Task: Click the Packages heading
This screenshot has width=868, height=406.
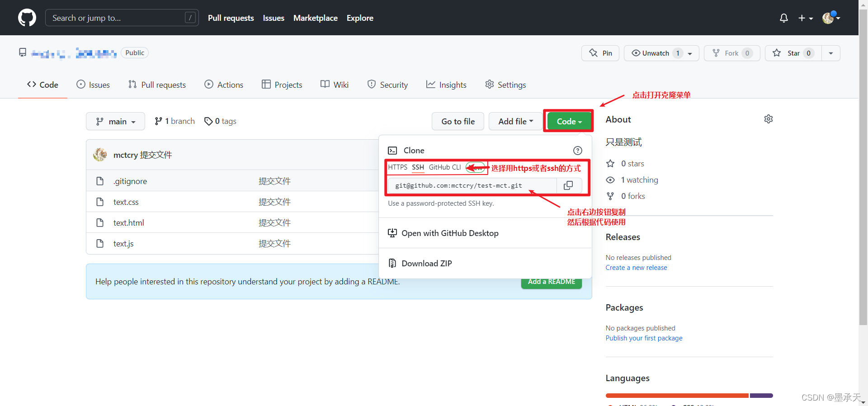Action: coord(624,307)
